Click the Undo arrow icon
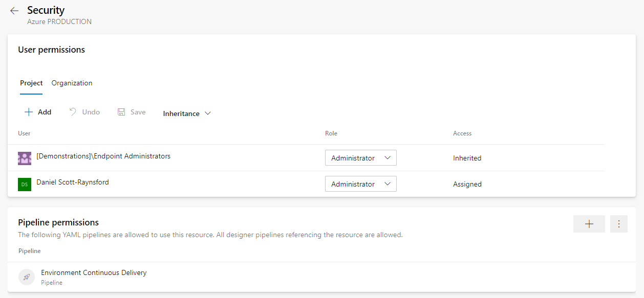644x298 pixels. pos(73,112)
